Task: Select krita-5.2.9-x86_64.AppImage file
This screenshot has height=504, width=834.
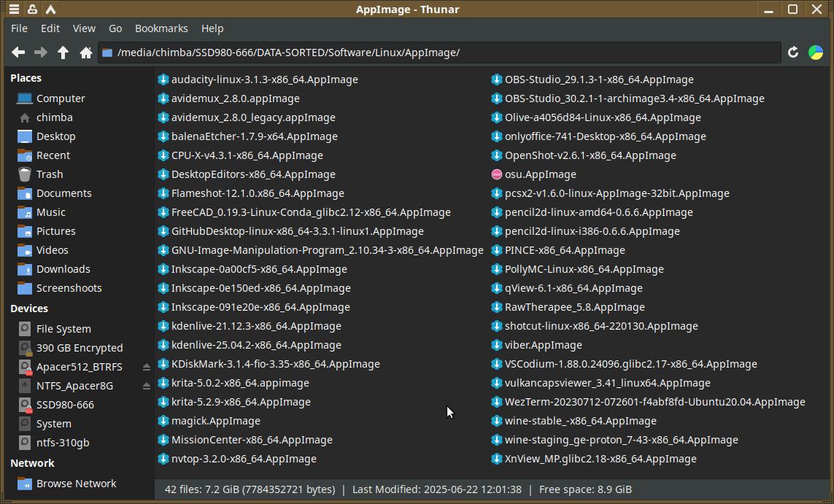Action: point(240,402)
